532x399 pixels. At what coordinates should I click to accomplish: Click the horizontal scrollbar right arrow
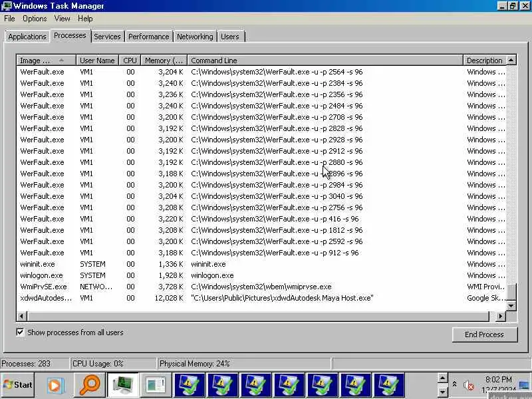tap(501, 317)
